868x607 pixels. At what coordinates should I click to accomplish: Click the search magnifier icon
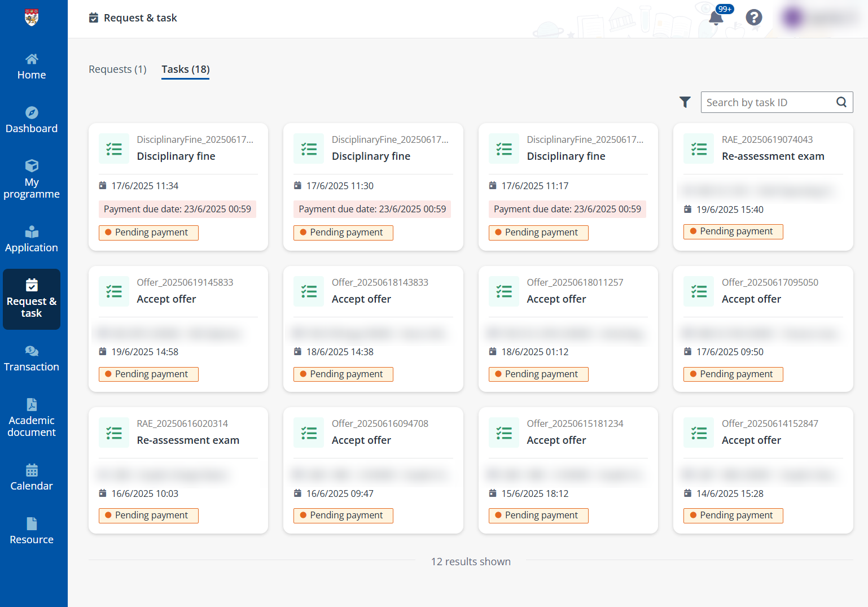point(841,102)
